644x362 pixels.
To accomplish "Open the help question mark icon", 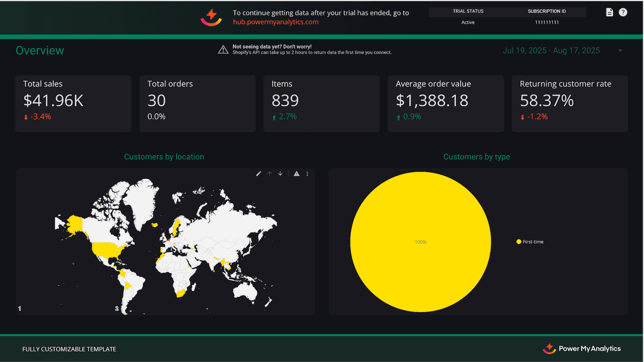I will (623, 12).
